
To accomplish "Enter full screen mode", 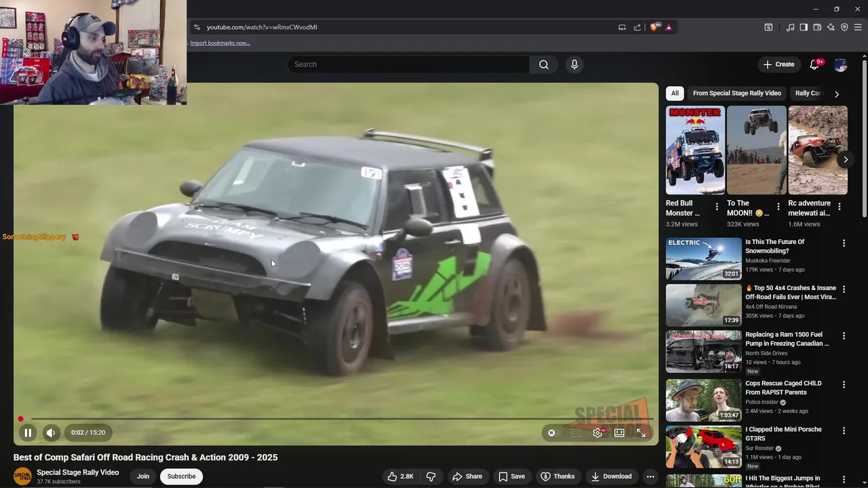I will (x=641, y=432).
